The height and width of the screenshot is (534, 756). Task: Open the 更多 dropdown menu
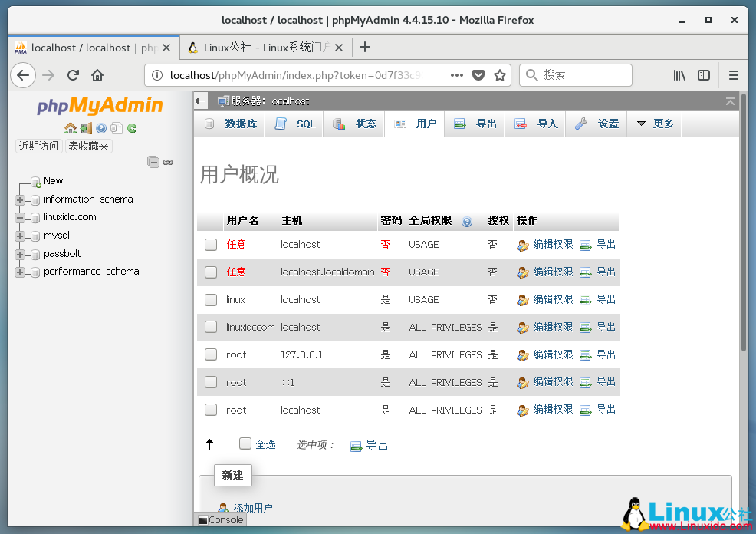[x=655, y=124]
